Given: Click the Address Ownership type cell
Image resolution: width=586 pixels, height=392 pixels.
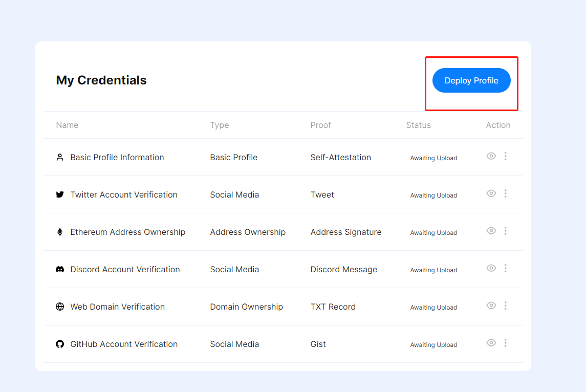Looking at the screenshot, I should point(248,232).
